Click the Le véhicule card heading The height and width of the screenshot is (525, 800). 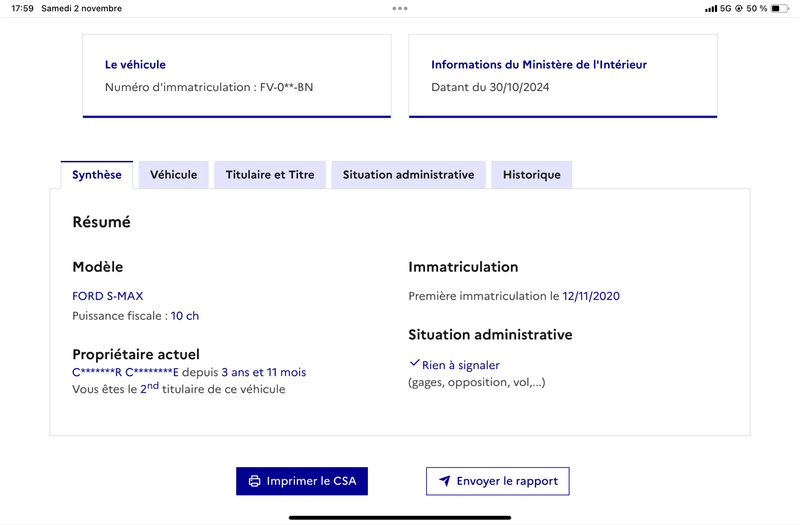pyautogui.click(x=135, y=65)
